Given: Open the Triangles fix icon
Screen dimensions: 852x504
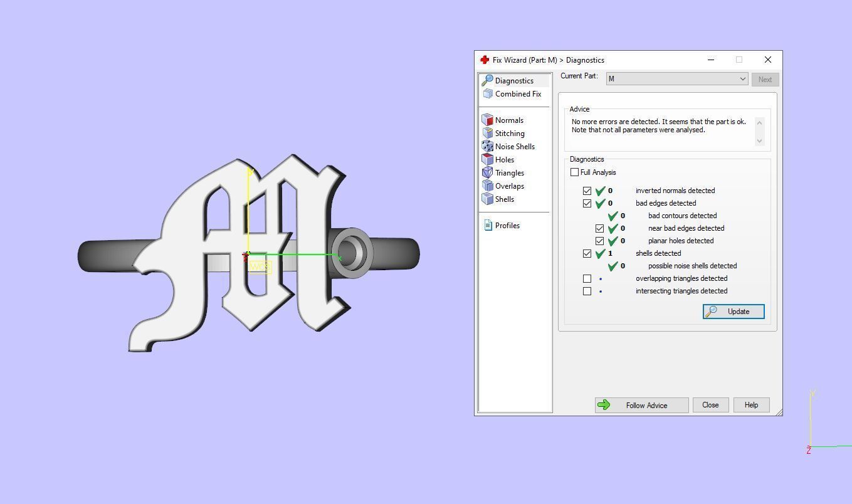Looking at the screenshot, I should click(488, 172).
